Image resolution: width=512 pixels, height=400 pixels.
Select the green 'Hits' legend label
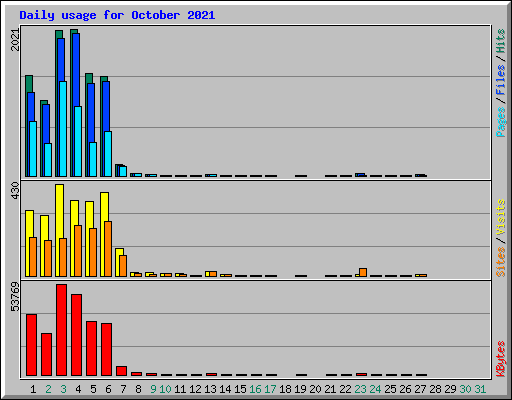[501, 41]
